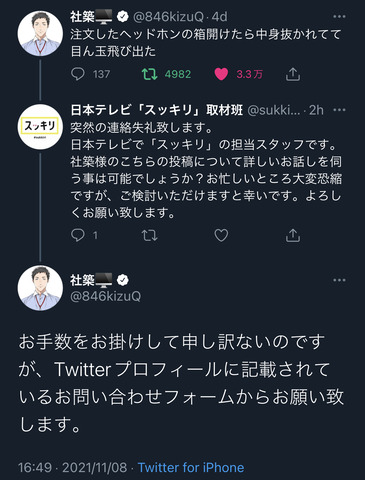The height and width of the screenshot is (480, 365).
Task: Open more options on first 社築 tweet
Action: tap(339, 17)
